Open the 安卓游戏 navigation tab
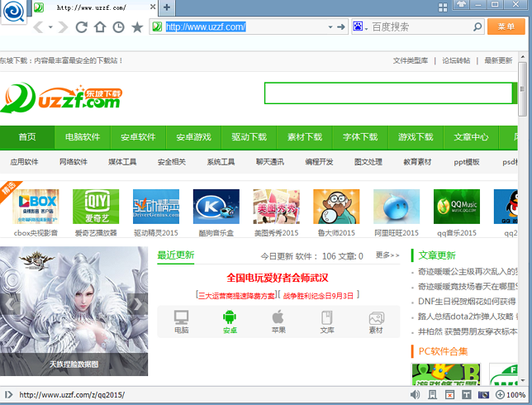Viewport: 532px width, 405px height. [194, 137]
